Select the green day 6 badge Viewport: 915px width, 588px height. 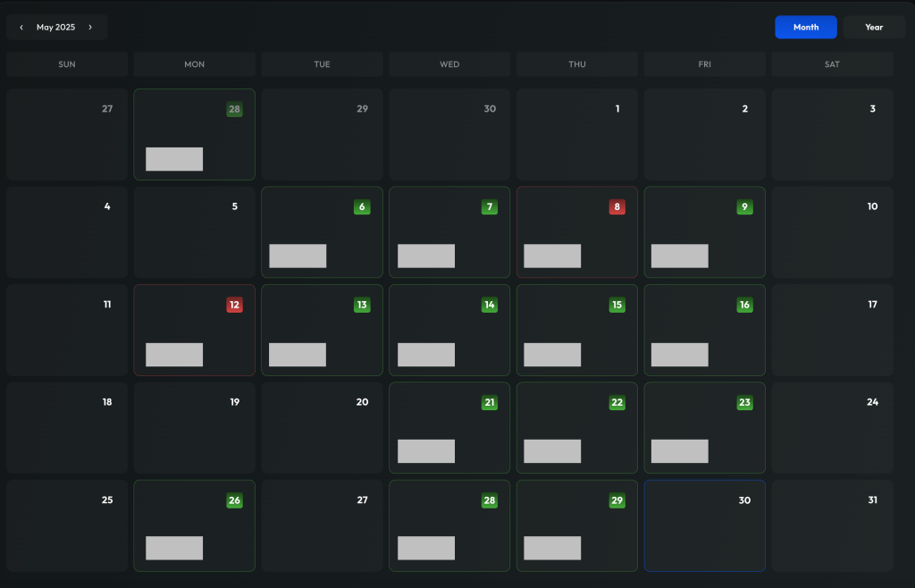pyautogui.click(x=362, y=207)
